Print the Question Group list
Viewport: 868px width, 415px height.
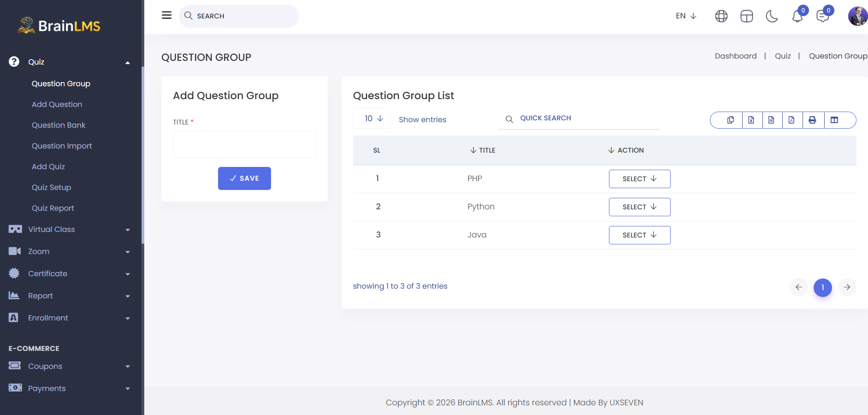[x=813, y=120]
